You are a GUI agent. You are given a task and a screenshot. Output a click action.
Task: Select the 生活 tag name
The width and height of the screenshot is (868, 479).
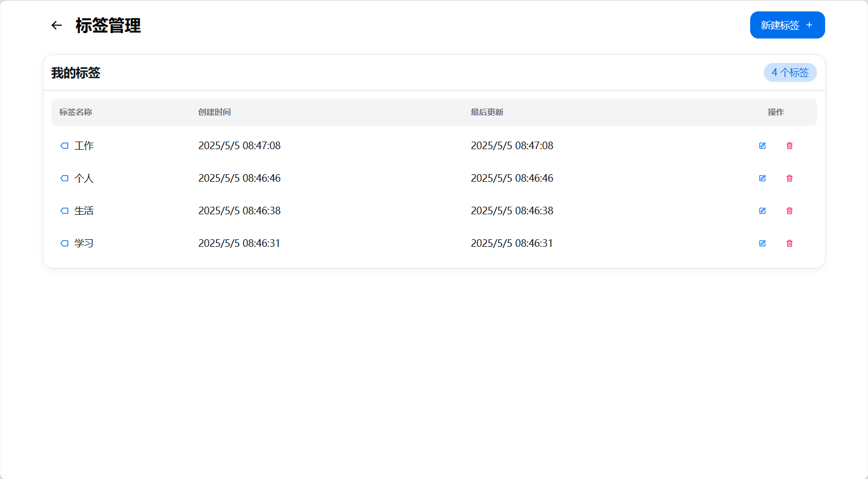click(84, 210)
